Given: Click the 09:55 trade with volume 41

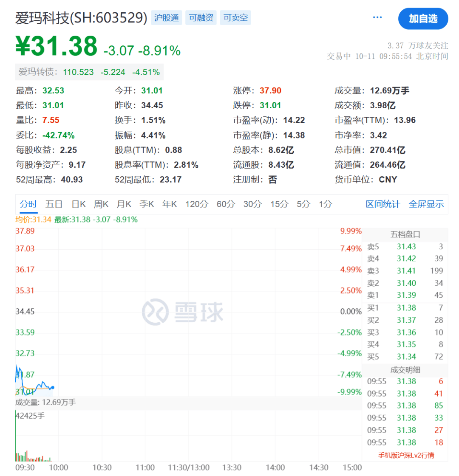Looking at the screenshot, I should click(x=405, y=394).
